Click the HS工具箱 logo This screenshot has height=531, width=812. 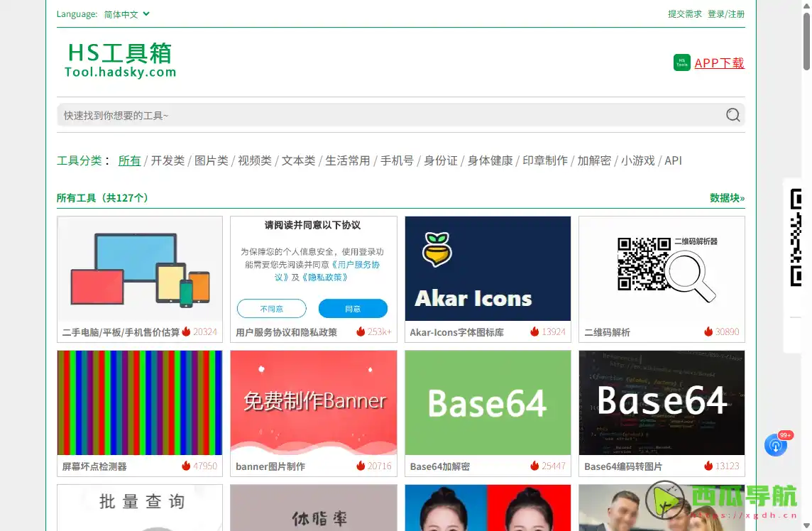point(120,60)
